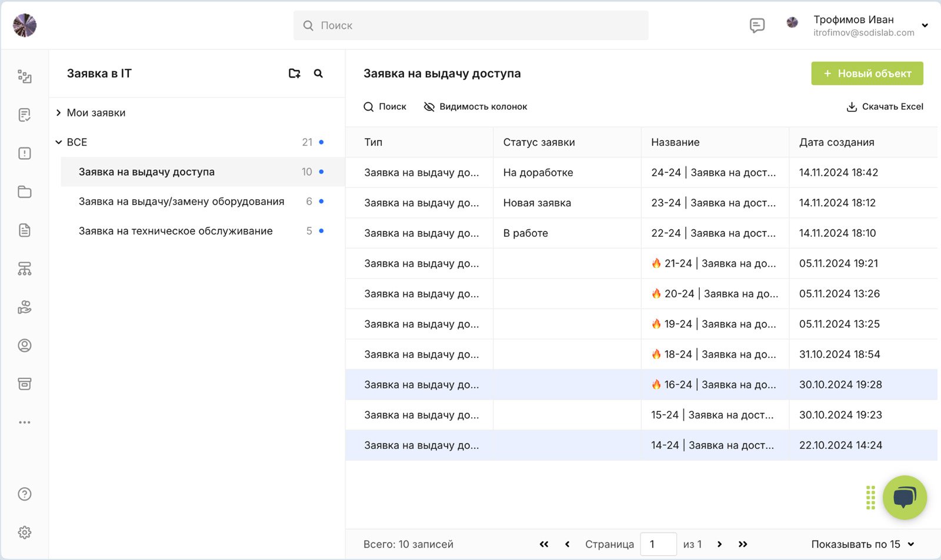941x560 pixels.
Task: Click the search icon beside Заявка в IT
Action: point(318,73)
